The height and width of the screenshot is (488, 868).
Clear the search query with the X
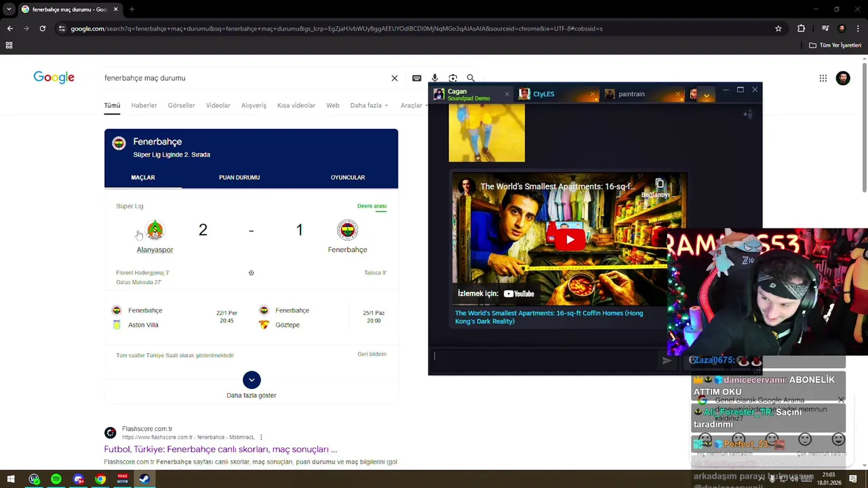tap(395, 78)
